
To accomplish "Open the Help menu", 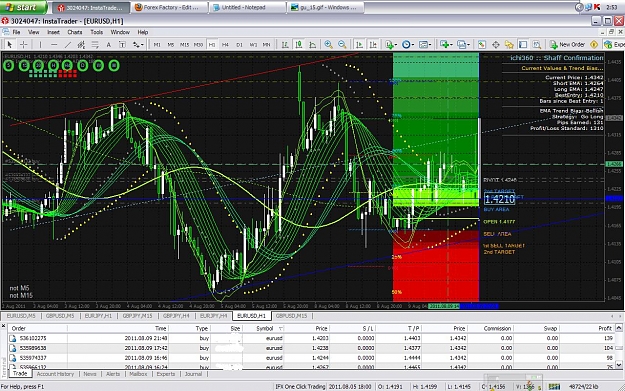I will click(x=143, y=32).
